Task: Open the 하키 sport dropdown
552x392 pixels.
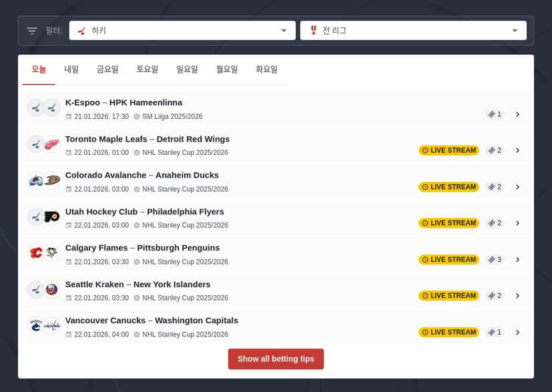Action: (x=182, y=31)
